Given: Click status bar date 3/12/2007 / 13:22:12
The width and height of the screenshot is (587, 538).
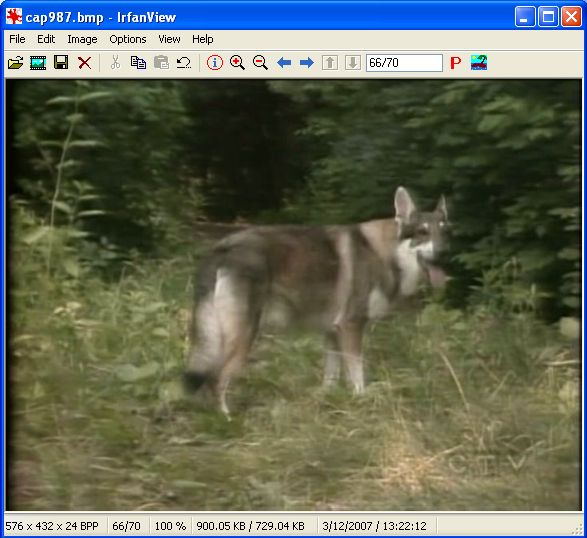Looking at the screenshot, I should (x=374, y=526).
